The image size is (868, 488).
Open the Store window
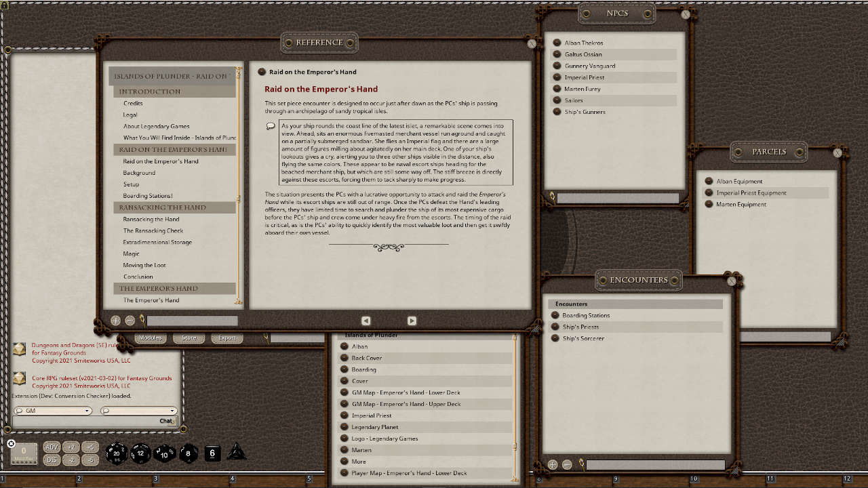pos(188,338)
